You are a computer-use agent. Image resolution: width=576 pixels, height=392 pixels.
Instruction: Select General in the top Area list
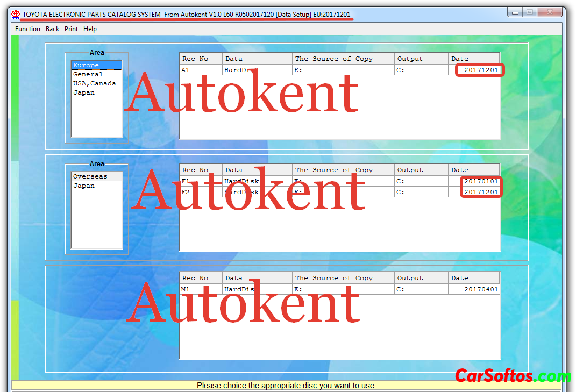(x=88, y=75)
